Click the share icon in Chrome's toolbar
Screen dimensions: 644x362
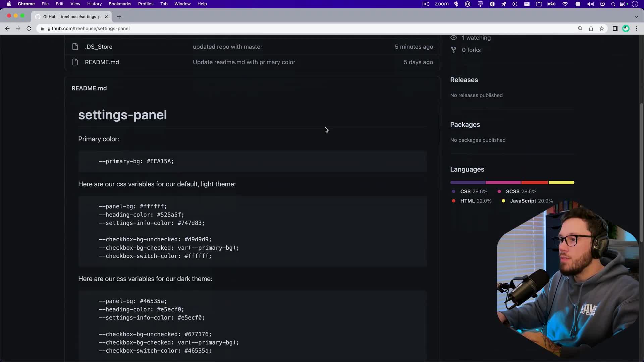tap(591, 28)
